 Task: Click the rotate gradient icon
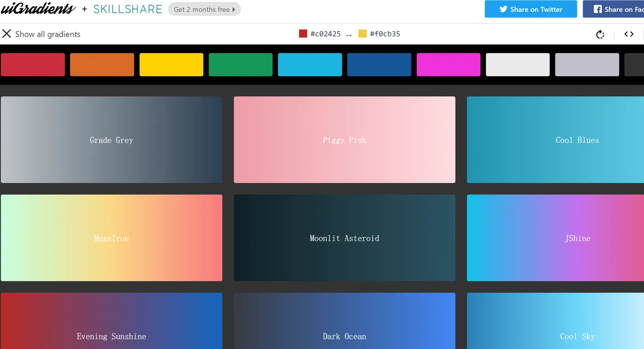point(600,34)
